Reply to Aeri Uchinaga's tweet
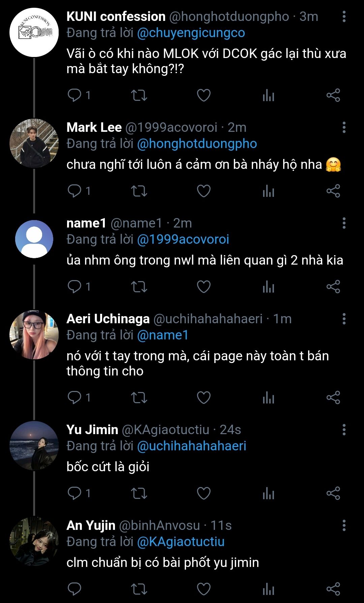Screen dimensions: 364x603 [74, 397]
